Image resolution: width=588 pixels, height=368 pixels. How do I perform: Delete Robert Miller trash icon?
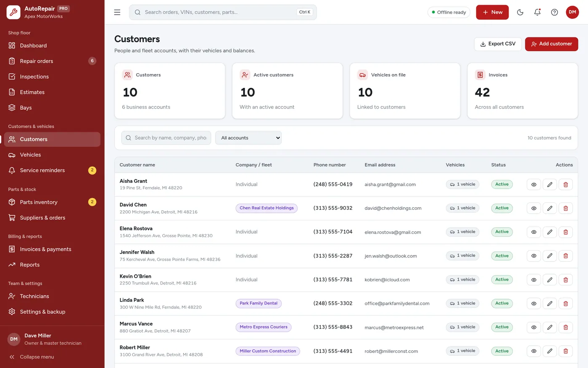pyautogui.click(x=565, y=351)
